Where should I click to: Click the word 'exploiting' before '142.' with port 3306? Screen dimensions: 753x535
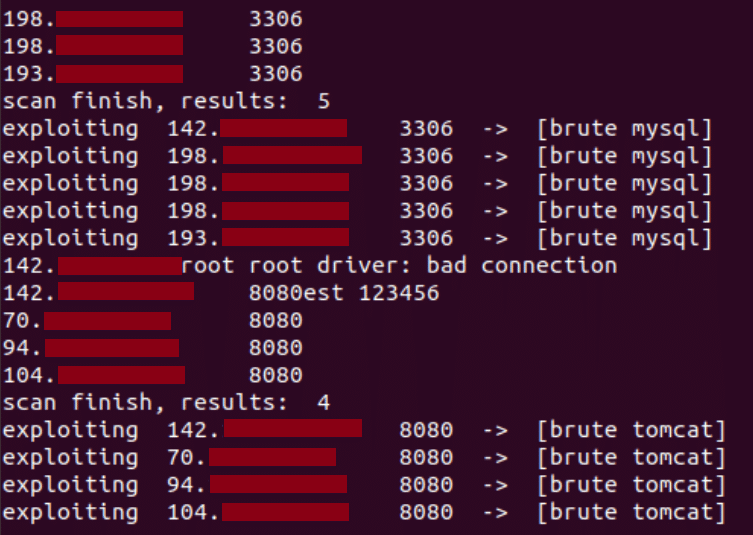[70, 128]
